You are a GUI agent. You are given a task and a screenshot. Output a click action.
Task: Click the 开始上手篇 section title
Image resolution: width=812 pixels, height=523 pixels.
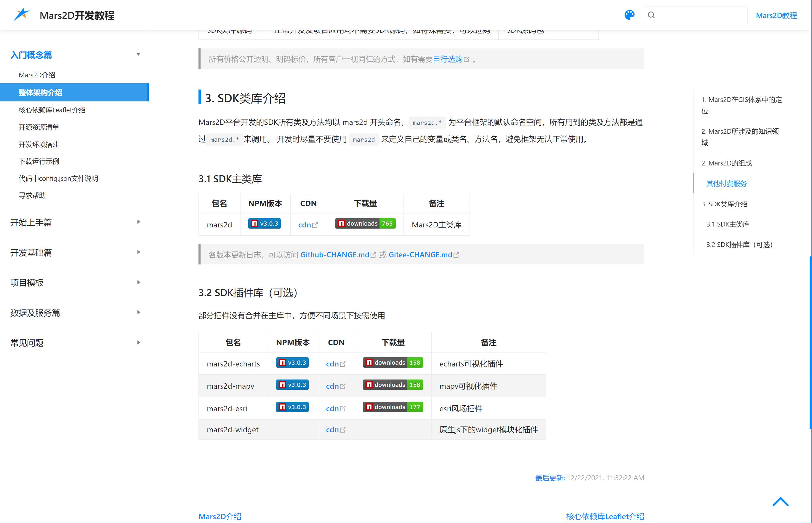click(x=31, y=222)
